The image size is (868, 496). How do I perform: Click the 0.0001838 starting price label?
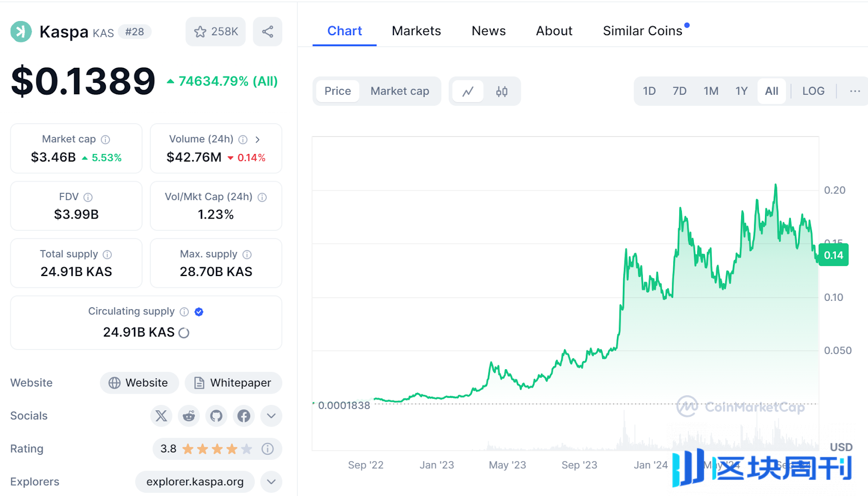click(x=344, y=405)
